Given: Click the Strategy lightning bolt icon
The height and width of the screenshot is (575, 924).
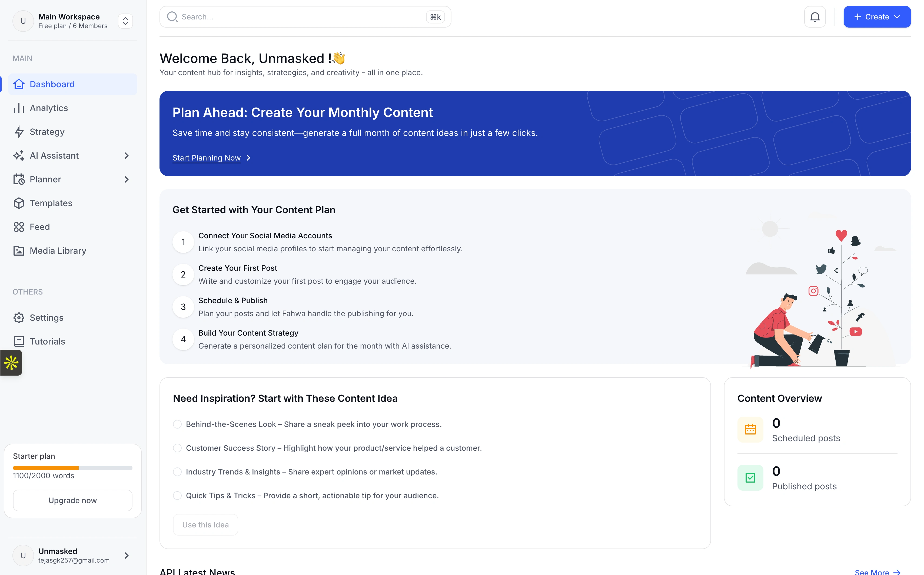Looking at the screenshot, I should point(19,132).
